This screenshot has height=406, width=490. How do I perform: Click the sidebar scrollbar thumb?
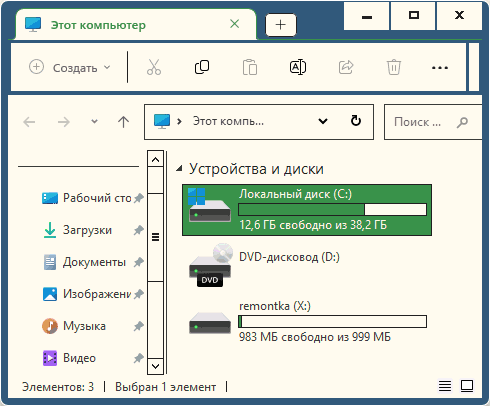tap(155, 237)
